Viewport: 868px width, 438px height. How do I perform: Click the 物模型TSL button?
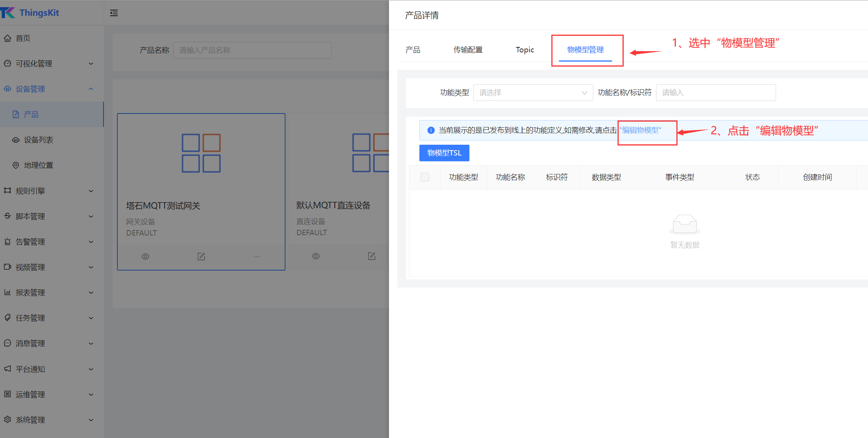pos(444,153)
